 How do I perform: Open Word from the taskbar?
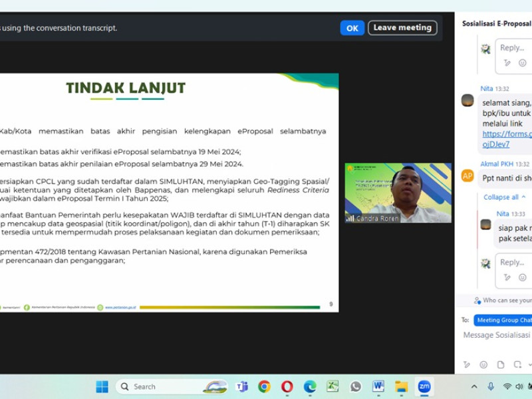point(378,386)
